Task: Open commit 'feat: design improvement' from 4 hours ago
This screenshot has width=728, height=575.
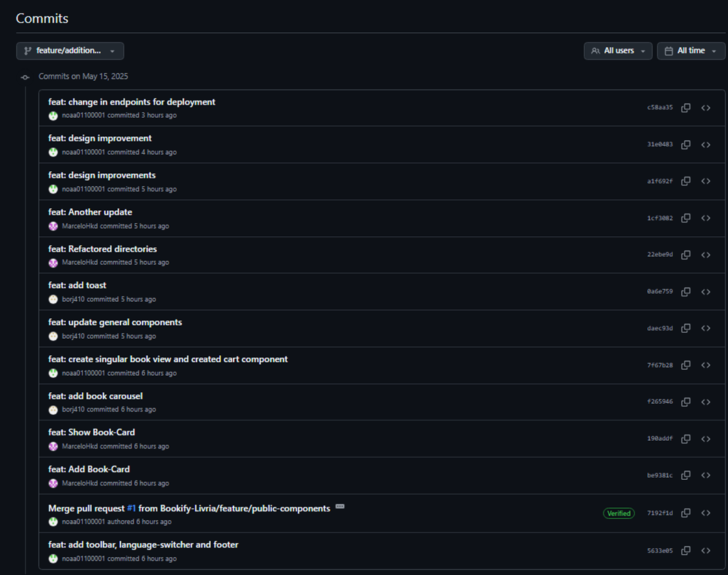Action: pyautogui.click(x=100, y=138)
